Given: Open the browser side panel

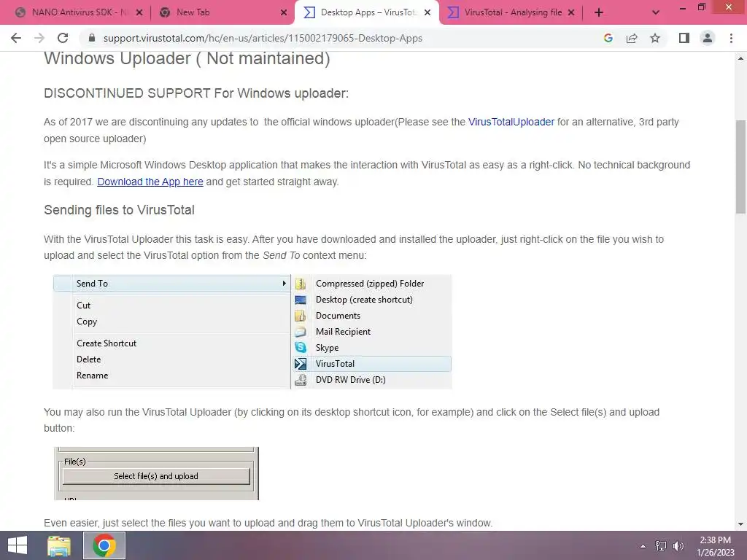Looking at the screenshot, I should point(684,38).
